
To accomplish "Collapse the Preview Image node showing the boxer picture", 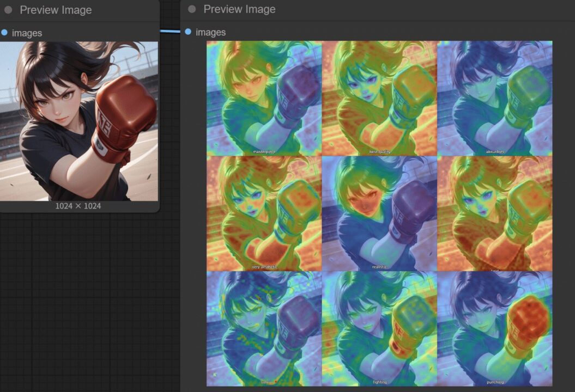I will pos(8,10).
